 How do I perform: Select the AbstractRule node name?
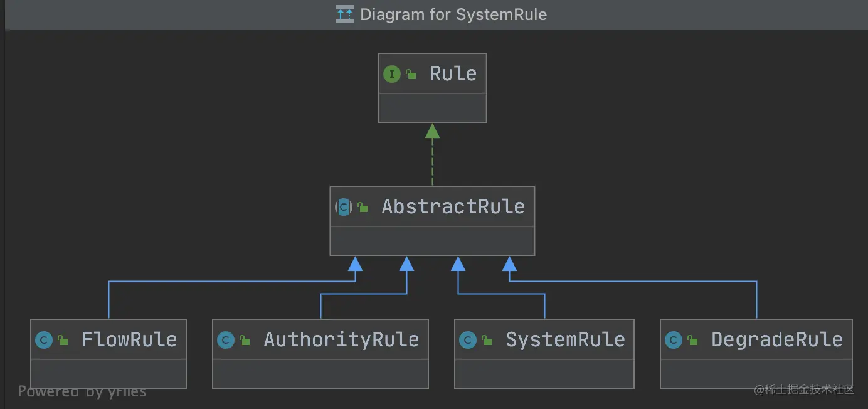pos(453,207)
